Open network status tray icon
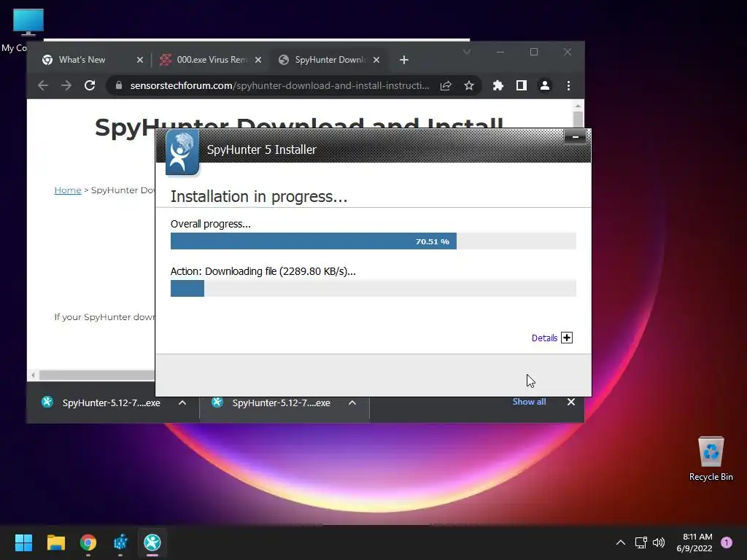This screenshot has width=747, height=560. [640, 542]
